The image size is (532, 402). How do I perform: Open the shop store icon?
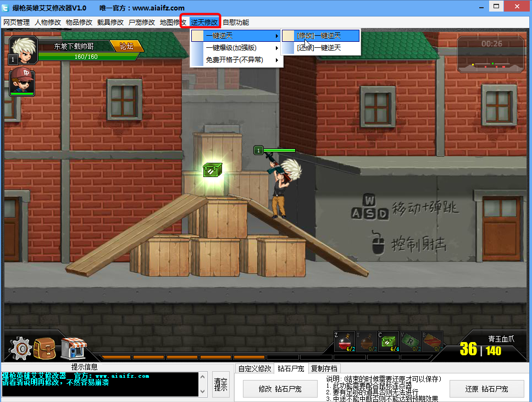(74, 348)
